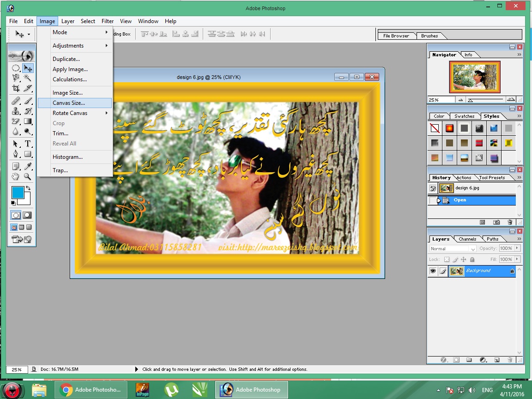Create new layer in Layers panel
This screenshot has height=399, width=532.
pyautogui.click(x=497, y=360)
